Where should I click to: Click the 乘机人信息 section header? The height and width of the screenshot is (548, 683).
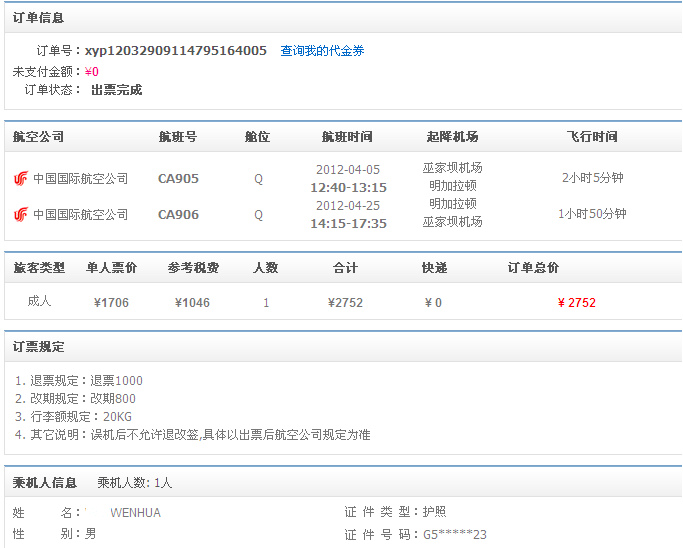[x=45, y=483]
